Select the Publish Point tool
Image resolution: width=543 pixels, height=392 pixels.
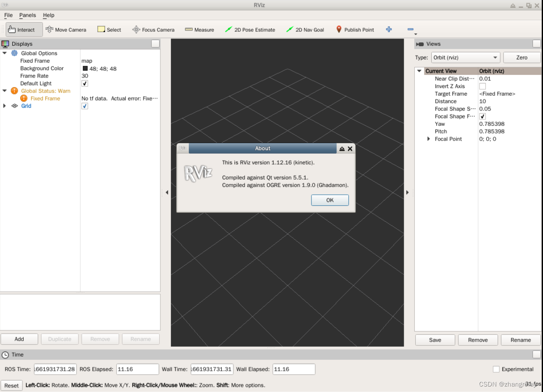point(355,30)
